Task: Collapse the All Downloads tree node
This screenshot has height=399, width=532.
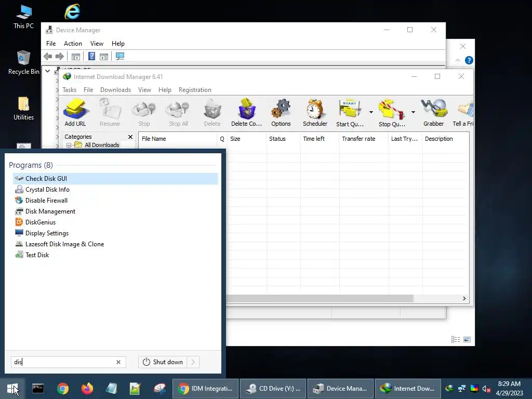Action: click(x=69, y=145)
